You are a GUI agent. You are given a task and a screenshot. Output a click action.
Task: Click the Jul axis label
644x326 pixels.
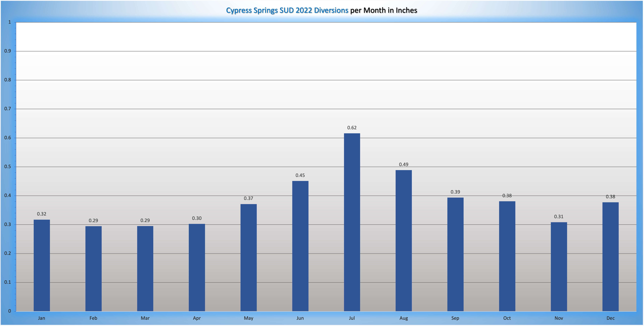[352, 318]
